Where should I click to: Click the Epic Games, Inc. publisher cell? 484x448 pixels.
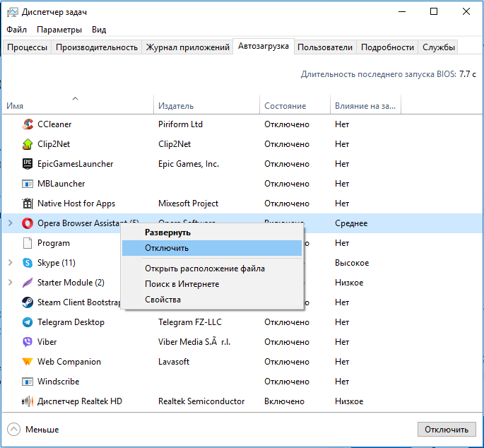point(189,164)
